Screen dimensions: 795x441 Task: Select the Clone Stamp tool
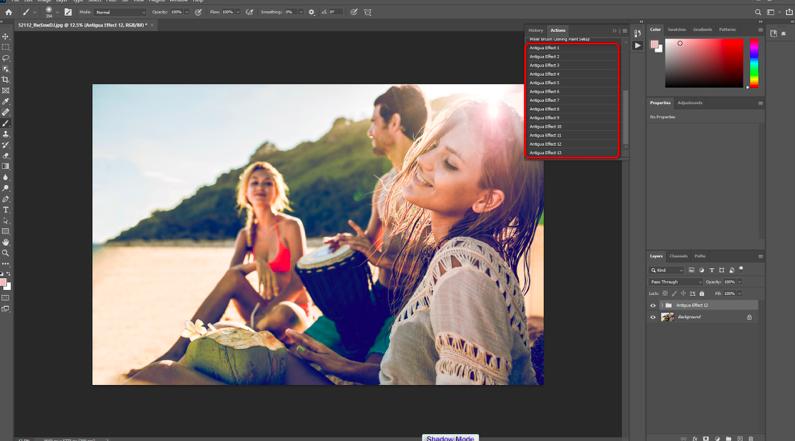tap(6, 134)
